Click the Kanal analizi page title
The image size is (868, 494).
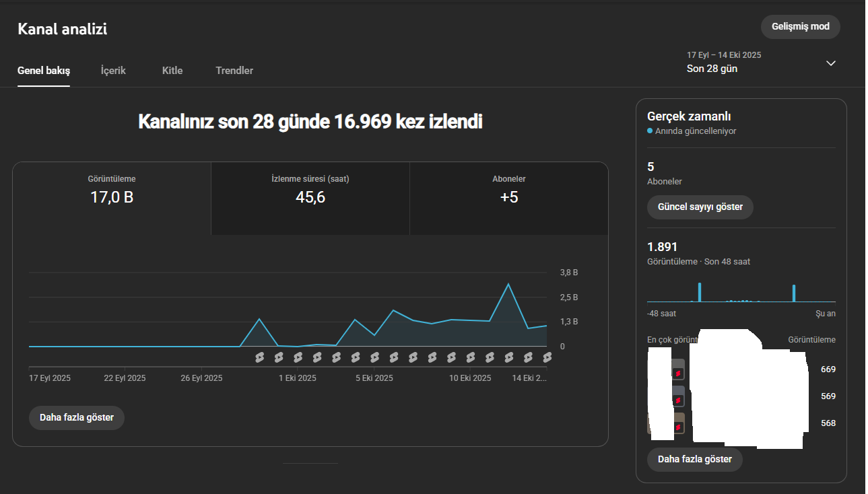click(62, 29)
